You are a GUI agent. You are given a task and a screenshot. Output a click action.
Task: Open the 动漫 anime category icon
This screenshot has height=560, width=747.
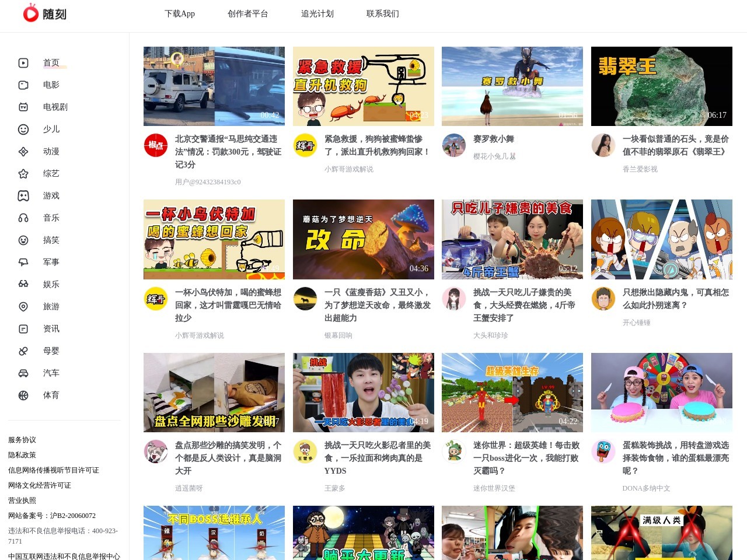pos(23,152)
